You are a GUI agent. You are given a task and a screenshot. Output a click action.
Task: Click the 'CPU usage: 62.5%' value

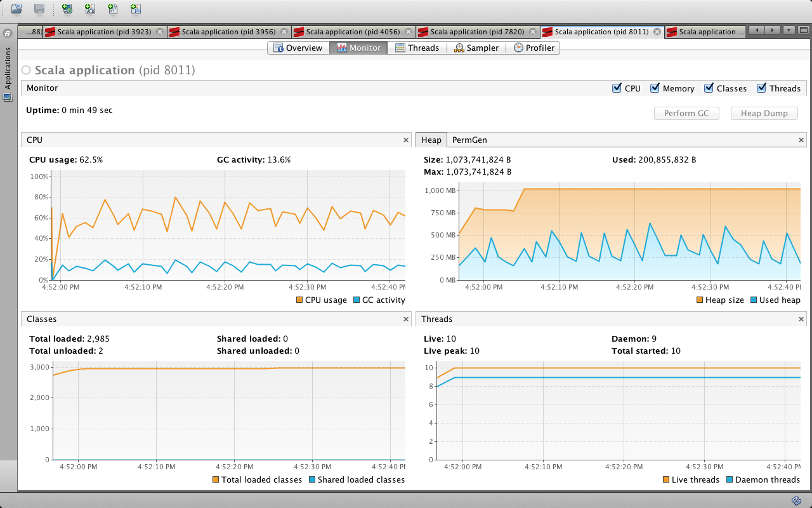tap(66, 160)
